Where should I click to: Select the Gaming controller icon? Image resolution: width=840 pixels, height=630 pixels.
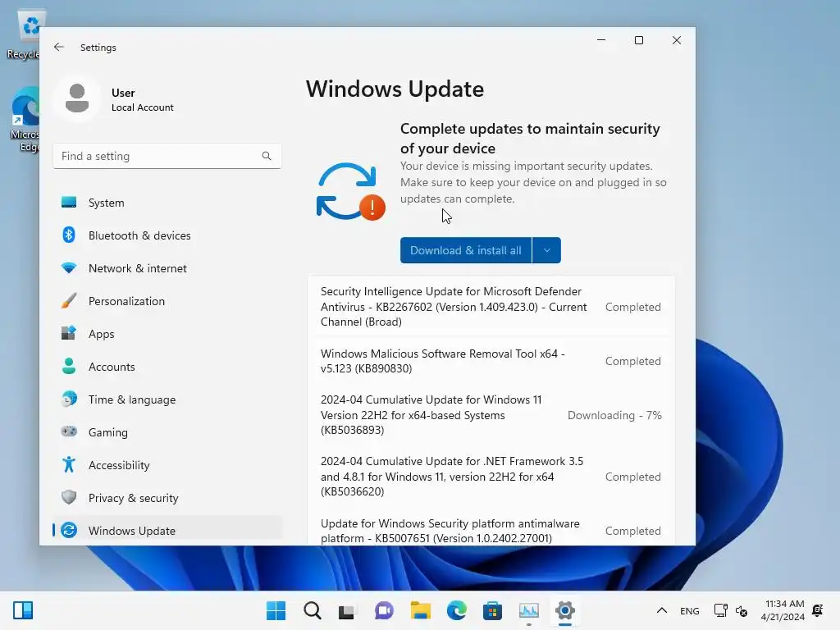point(69,431)
